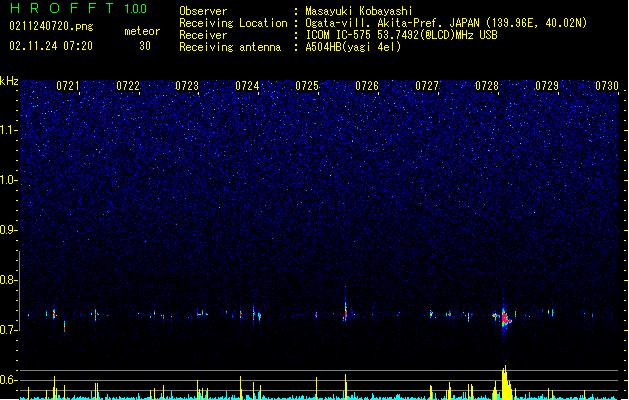Image resolution: width=629 pixels, height=400 pixels.
Task: Click the 0.9 kHz axis label
Action: (9, 230)
